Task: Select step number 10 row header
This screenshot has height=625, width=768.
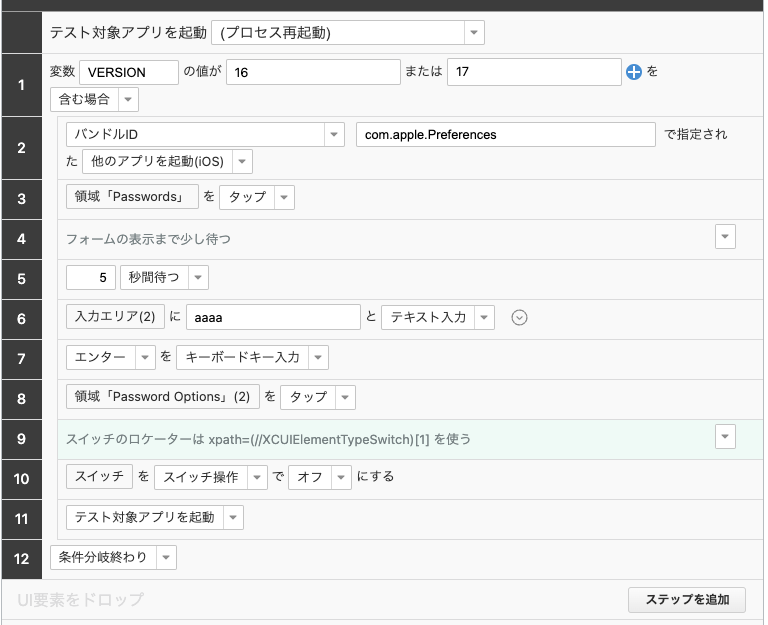Action: 22,479
